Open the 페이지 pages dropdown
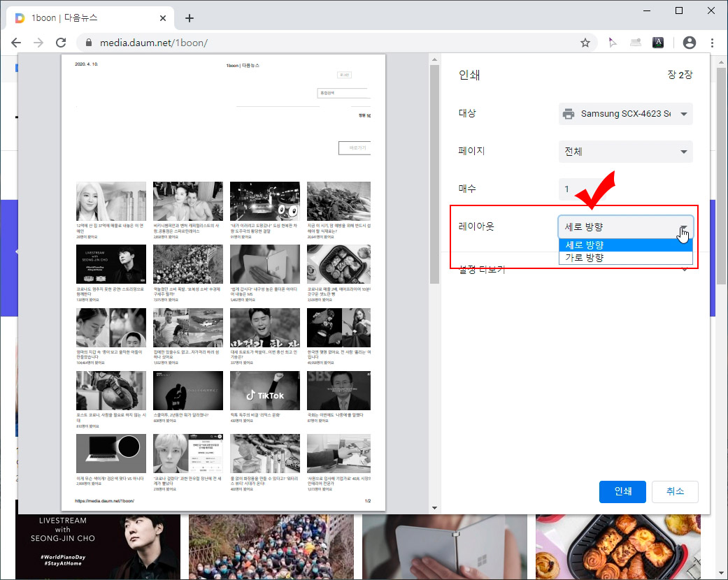Screen dimensions: 728x580 pyautogui.click(x=625, y=152)
